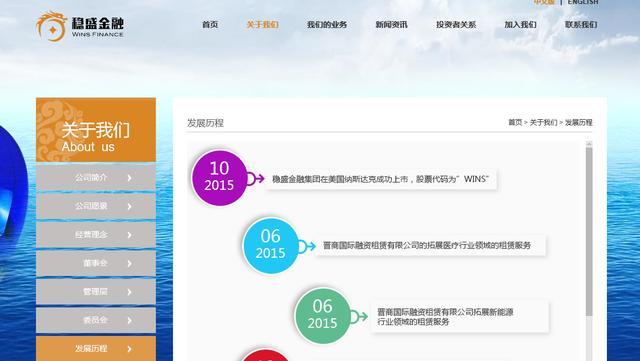The width and height of the screenshot is (640, 361).
Task: Click the text about 医疗行业领域的租赁服务
Action: point(427,245)
